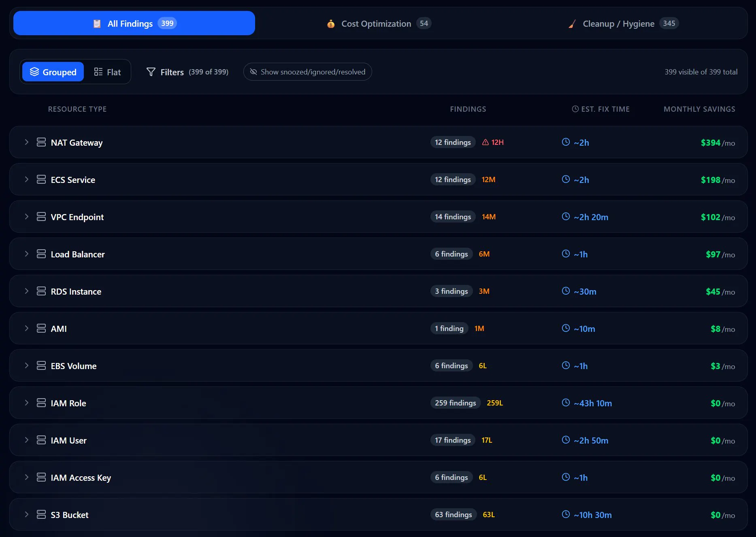Expand the Load Balancer row chevron
This screenshot has height=537, width=756.
[x=27, y=254]
